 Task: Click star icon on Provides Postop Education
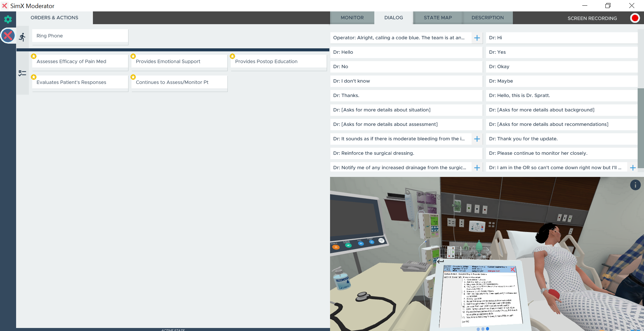pos(232,56)
